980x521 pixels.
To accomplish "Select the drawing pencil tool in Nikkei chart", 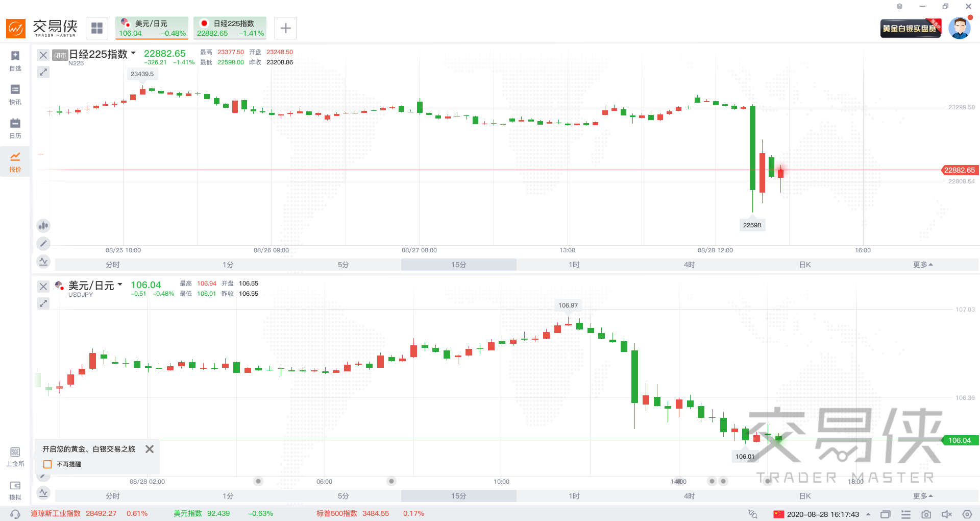I will (43, 244).
